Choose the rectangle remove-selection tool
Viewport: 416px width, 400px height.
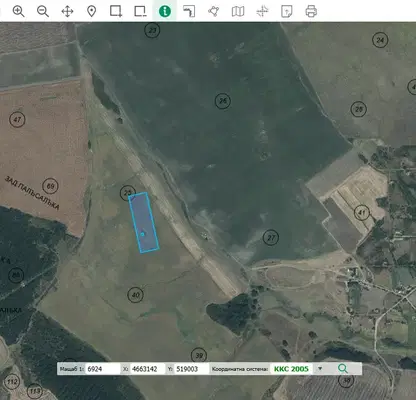[140, 12]
